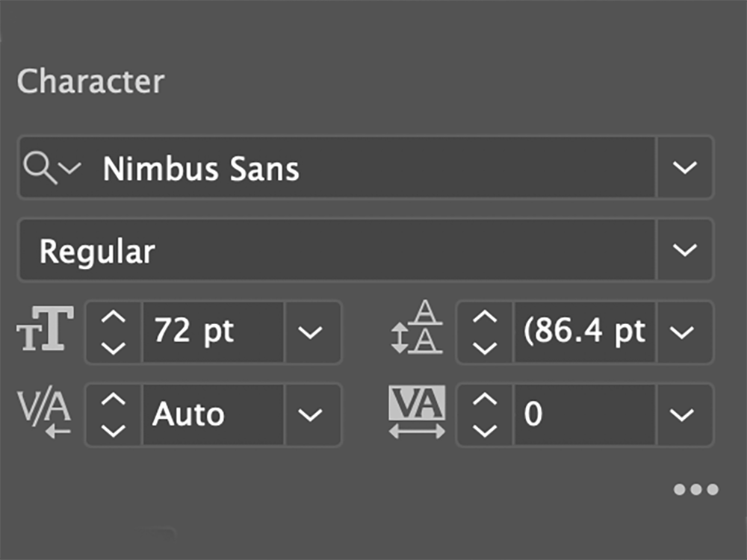Expand the leading value dropdown
This screenshot has height=560, width=747.
tap(683, 332)
